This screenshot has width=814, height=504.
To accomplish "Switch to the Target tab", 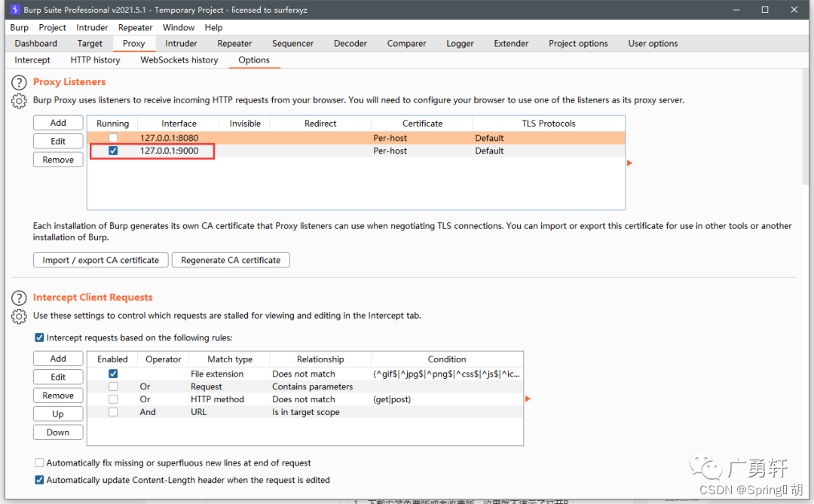I will click(x=90, y=44).
